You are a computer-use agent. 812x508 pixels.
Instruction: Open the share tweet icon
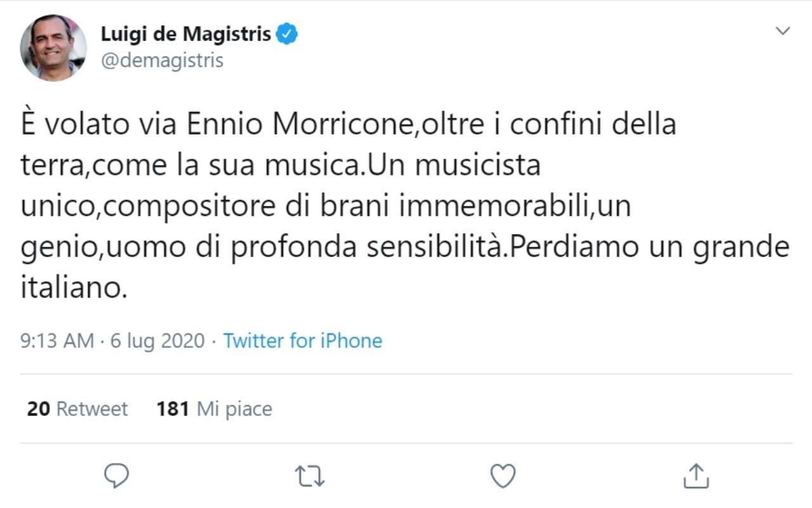[696, 476]
